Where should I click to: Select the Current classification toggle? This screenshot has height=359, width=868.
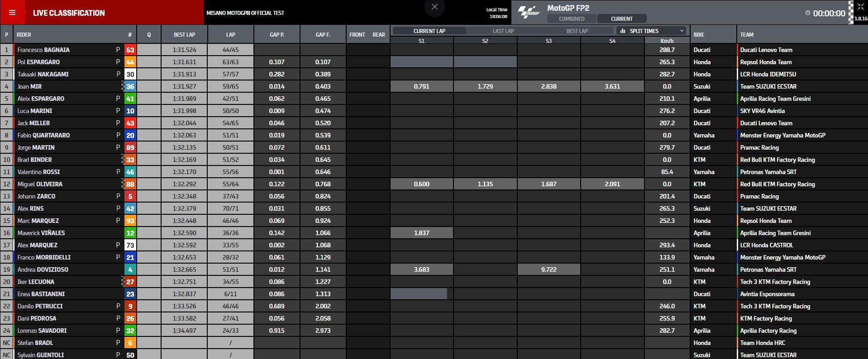click(621, 19)
